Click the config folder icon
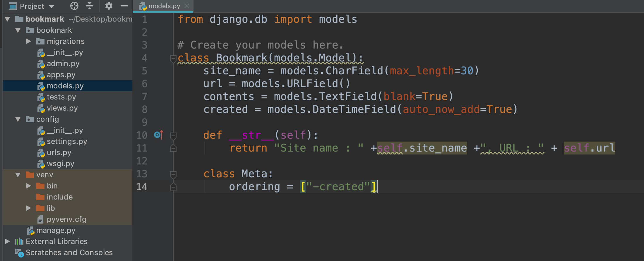The image size is (644, 261). coord(30,119)
